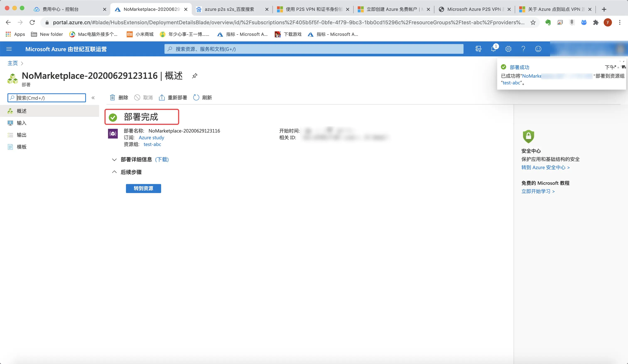Pin the deployment overview to dashboard
This screenshot has width=628, height=364.
pos(195,76)
